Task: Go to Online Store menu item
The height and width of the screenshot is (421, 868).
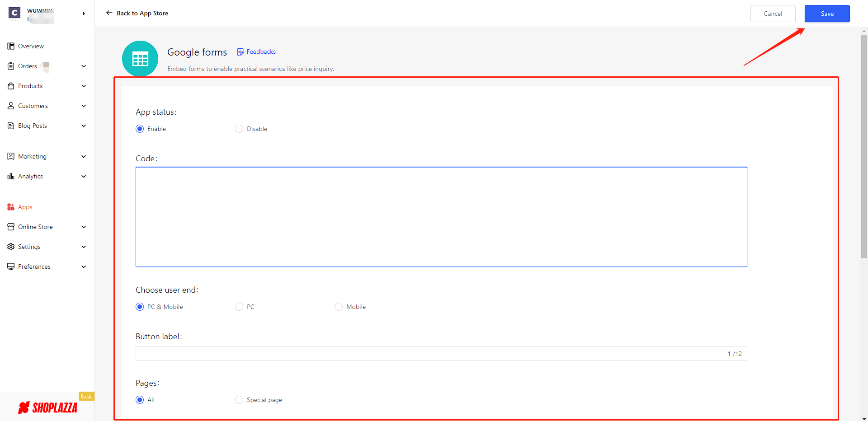Action: (x=35, y=227)
